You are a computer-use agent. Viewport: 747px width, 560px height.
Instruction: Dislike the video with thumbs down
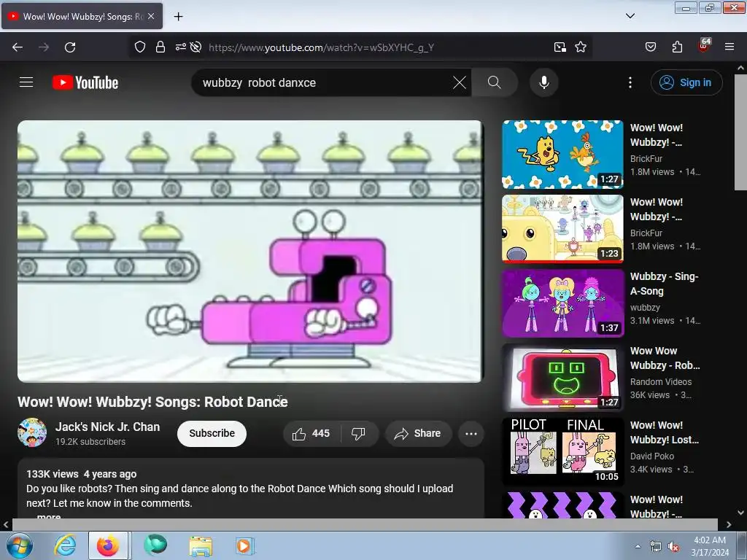pos(358,433)
